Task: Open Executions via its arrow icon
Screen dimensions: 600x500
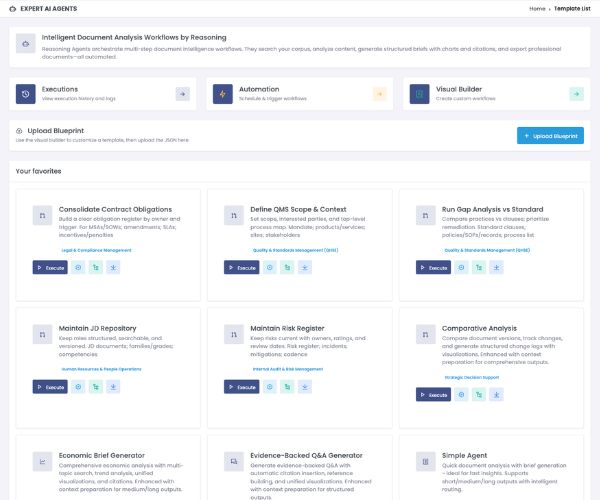Action: pyautogui.click(x=182, y=94)
